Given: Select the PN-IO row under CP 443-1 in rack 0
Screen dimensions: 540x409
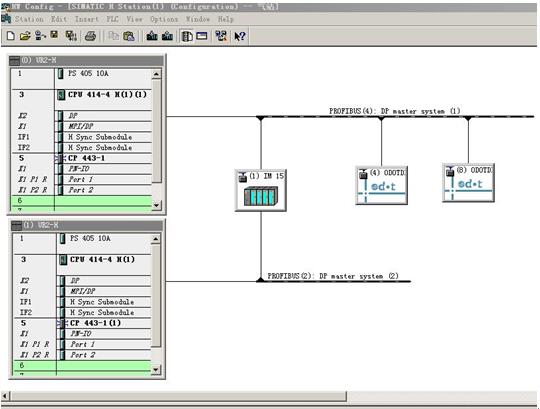Looking at the screenshot, I should pyautogui.click(x=81, y=169).
